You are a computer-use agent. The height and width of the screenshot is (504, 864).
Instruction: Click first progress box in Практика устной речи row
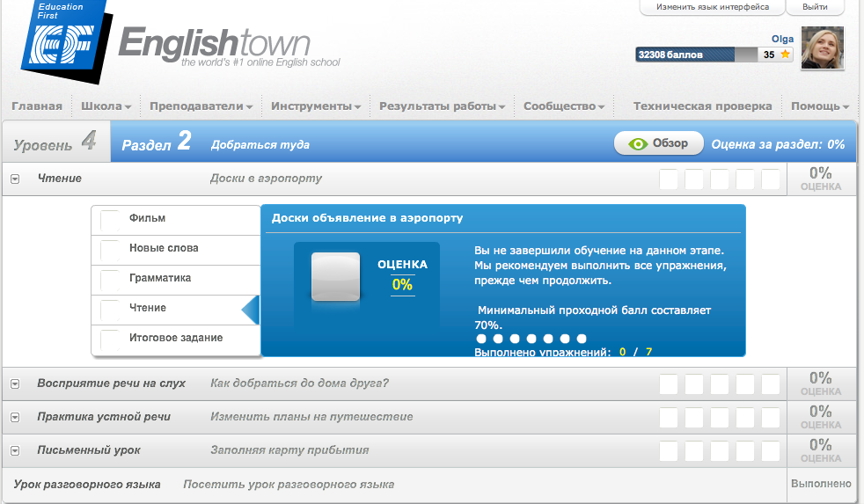669,418
